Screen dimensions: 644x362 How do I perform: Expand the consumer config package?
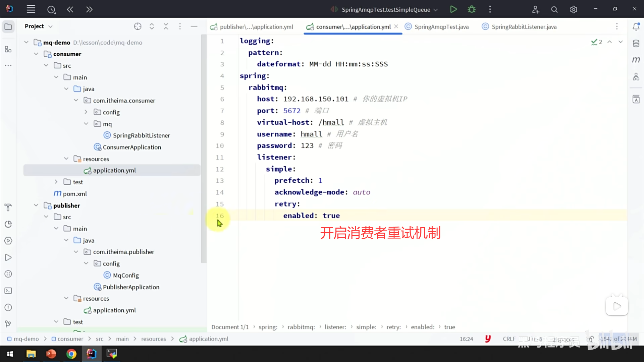(86, 112)
